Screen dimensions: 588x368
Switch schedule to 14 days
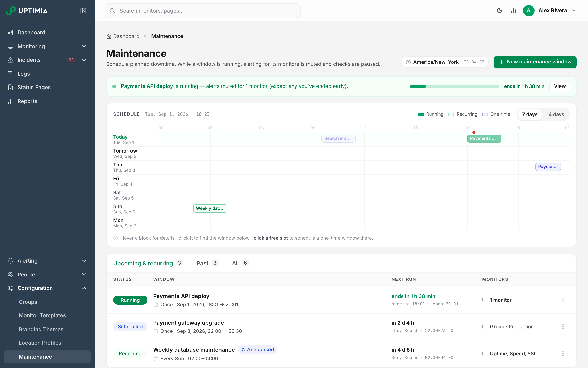click(555, 114)
